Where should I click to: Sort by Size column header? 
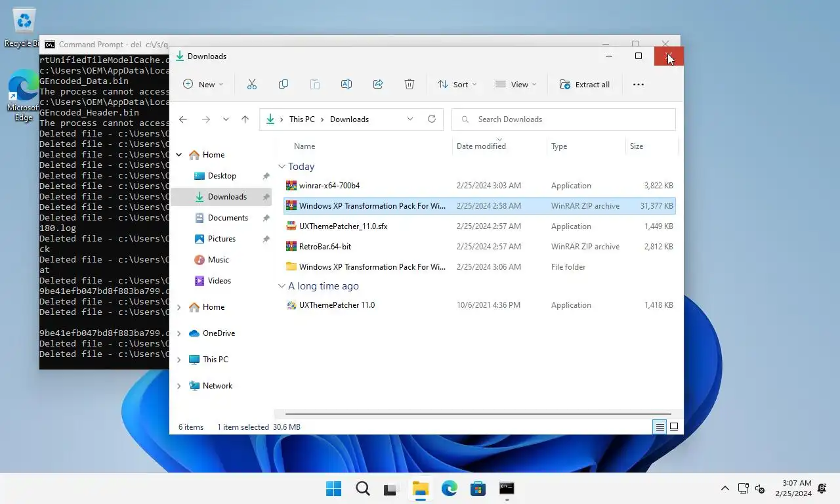click(637, 146)
